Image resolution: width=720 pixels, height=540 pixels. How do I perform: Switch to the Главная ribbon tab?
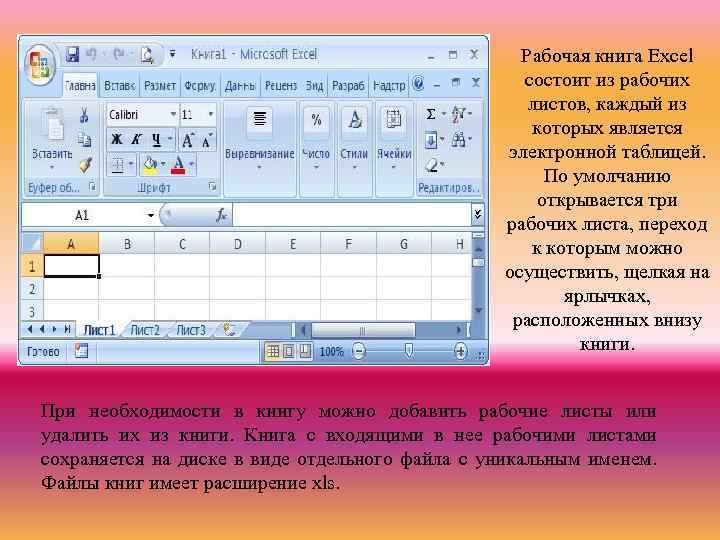[80, 86]
